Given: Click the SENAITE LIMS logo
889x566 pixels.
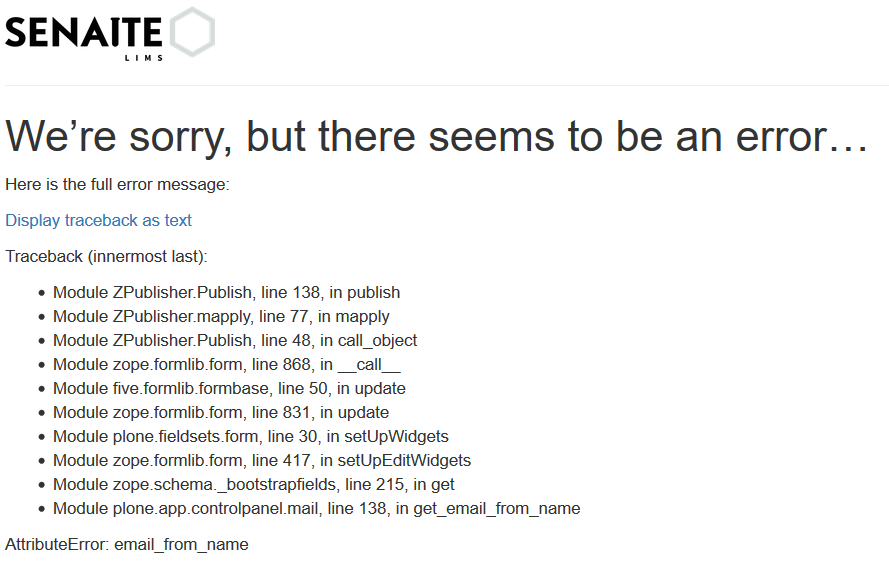Looking at the screenshot, I should point(110,33).
